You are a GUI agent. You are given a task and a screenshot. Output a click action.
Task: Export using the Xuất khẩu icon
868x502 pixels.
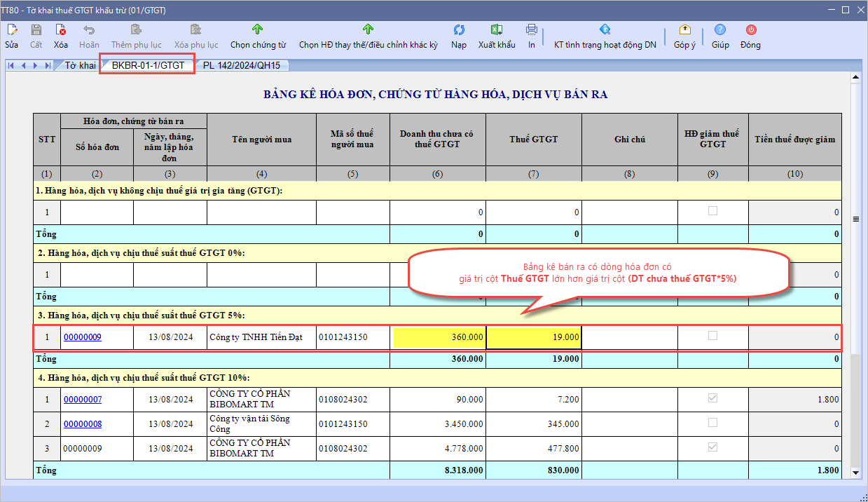click(x=497, y=30)
